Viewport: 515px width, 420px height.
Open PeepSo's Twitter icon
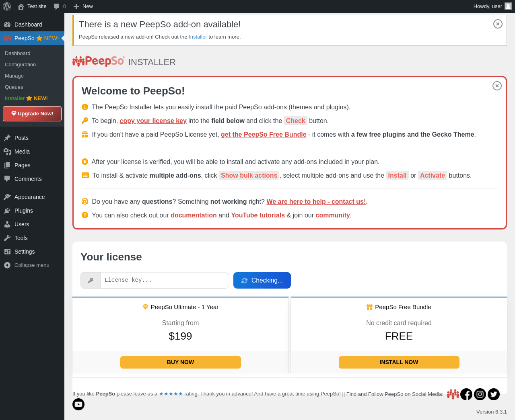coord(494,394)
